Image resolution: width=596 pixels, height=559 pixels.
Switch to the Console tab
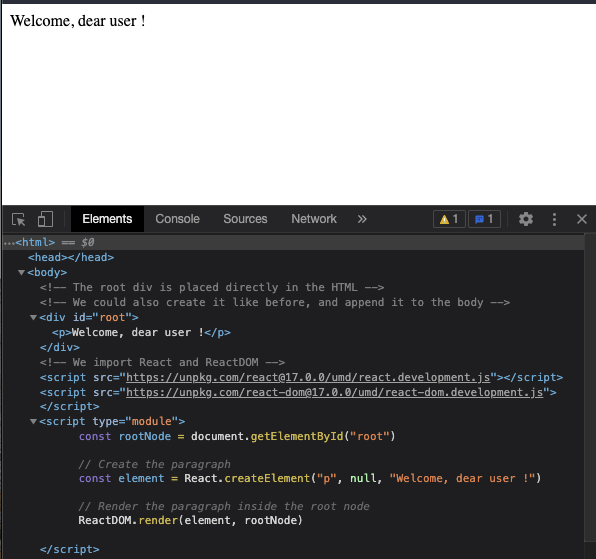pyautogui.click(x=177, y=219)
